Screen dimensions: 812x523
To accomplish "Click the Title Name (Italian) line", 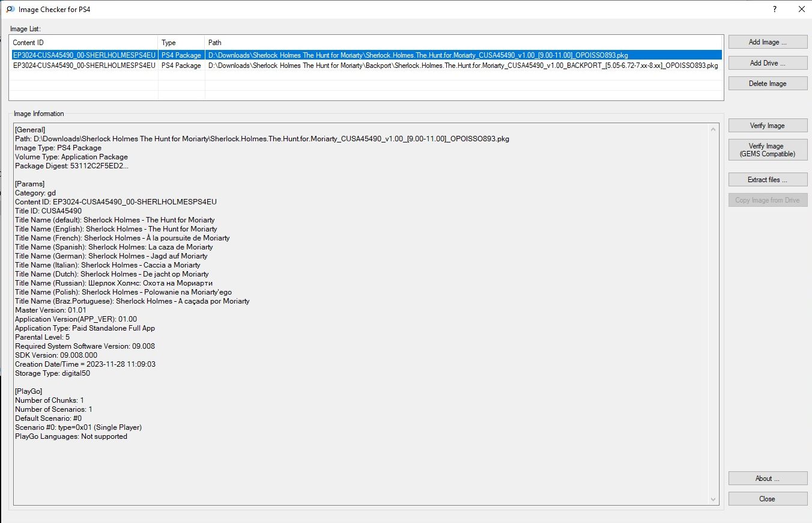I will point(108,265).
